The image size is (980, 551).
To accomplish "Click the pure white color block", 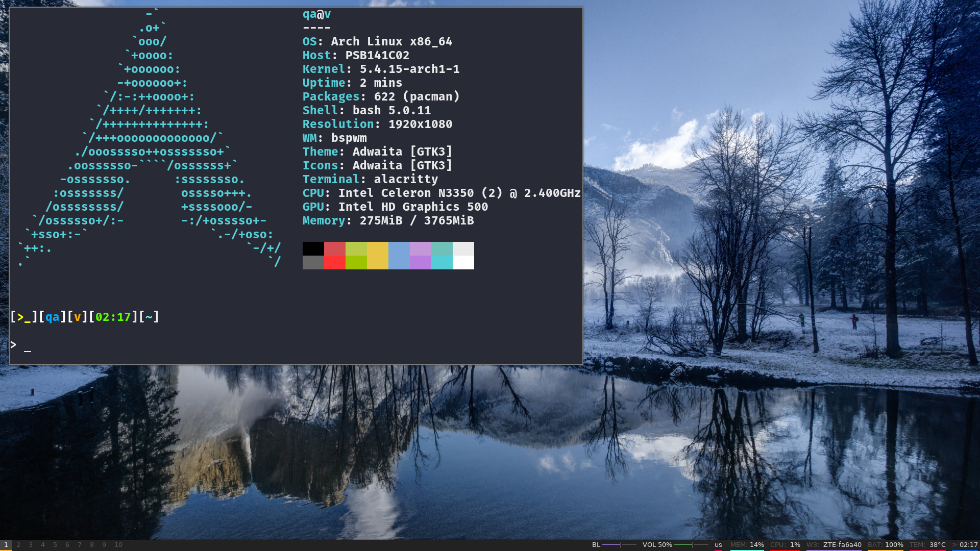I will click(x=463, y=262).
